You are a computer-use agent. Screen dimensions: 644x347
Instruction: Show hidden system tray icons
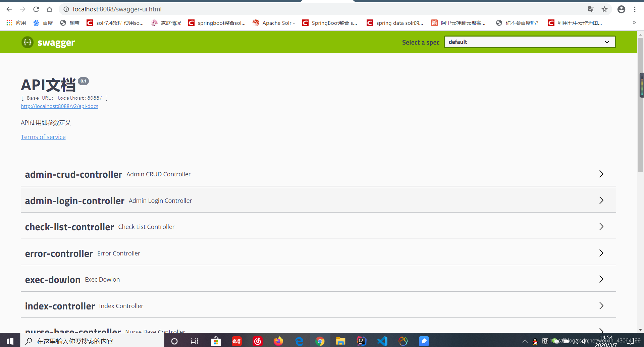[x=525, y=341]
